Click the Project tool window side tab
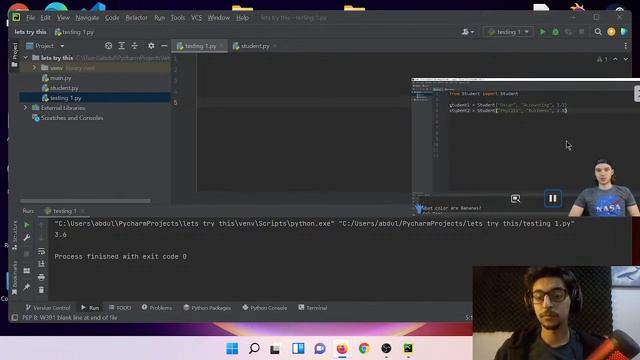Viewport: 640px width, 360px height. pyautogui.click(x=15, y=55)
